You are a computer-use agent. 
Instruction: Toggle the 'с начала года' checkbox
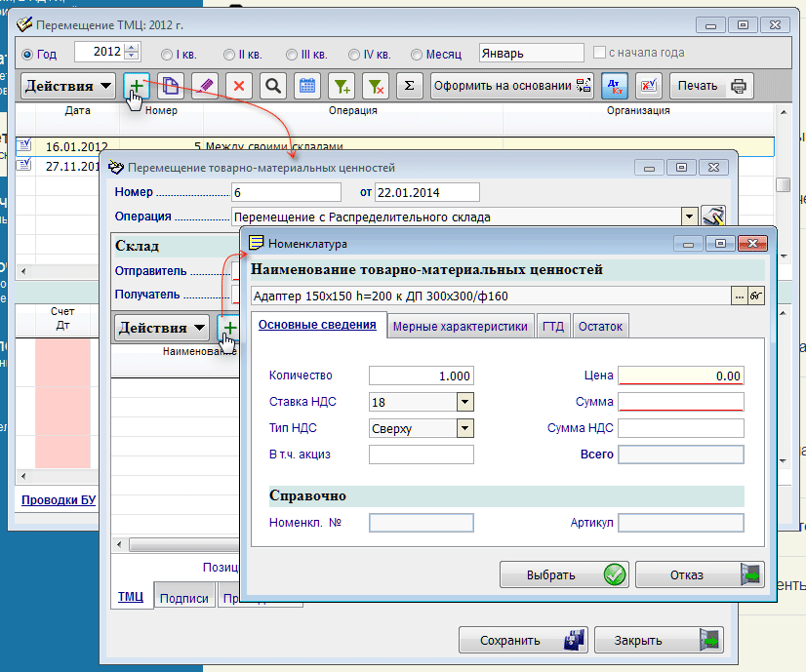coord(599,53)
